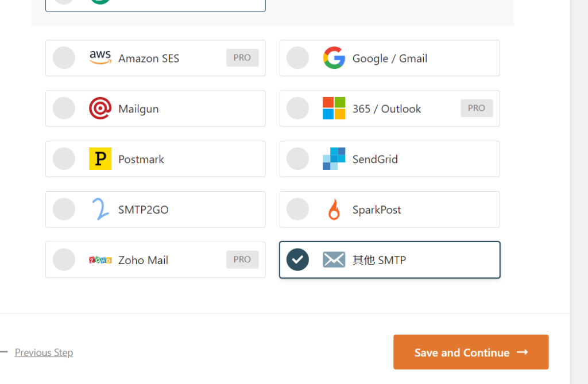Click the blue SendGrid logo
This screenshot has width=588, height=384.
pos(334,158)
